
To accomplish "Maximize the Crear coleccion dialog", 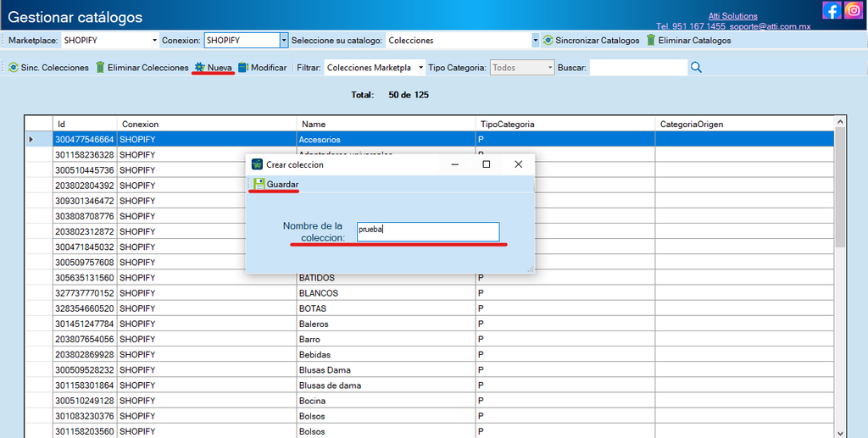I will (486, 164).
